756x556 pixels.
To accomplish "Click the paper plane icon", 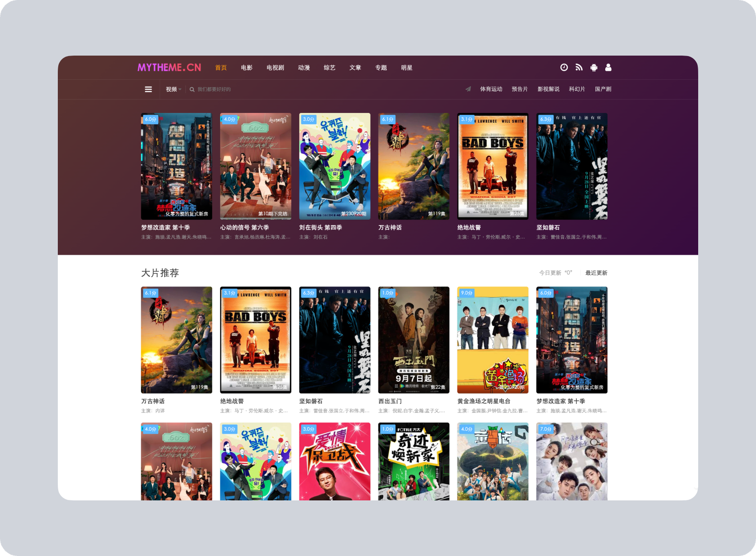I will (x=468, y=89).
